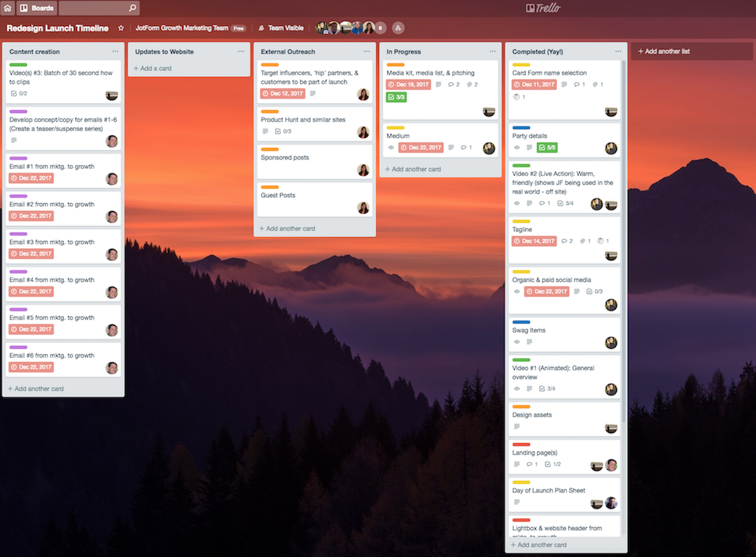
Task: Click Add another list
Action: 691,51
